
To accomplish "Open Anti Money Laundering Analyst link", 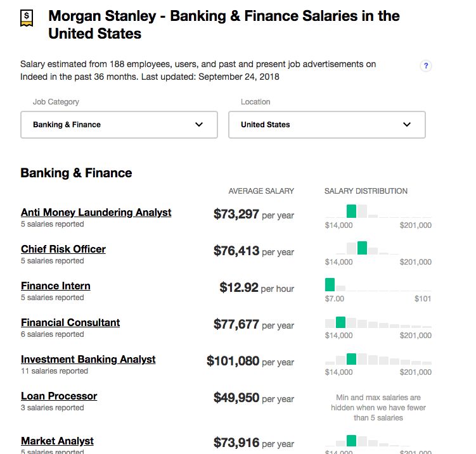I will point(96,212).
